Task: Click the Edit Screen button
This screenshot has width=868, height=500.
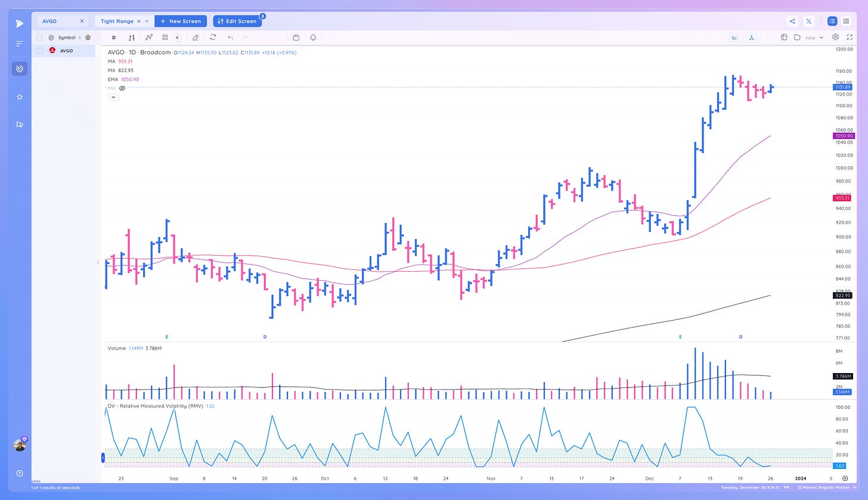Action: pyautogui.click(x=237, y=21)
